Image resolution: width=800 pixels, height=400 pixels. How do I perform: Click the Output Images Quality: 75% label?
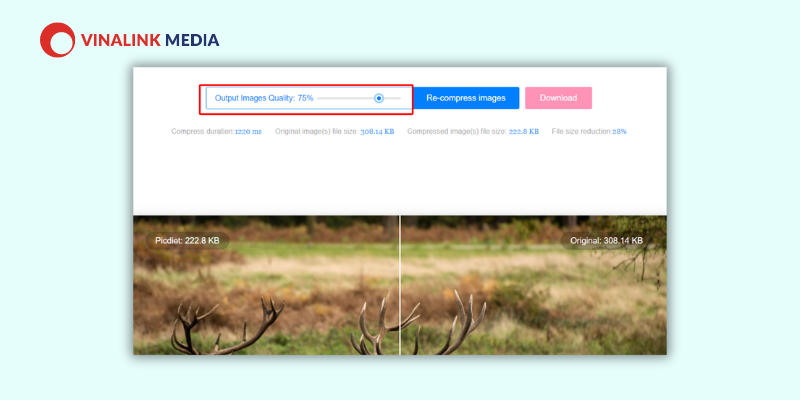pyautogui.click(x=264, y=98)
